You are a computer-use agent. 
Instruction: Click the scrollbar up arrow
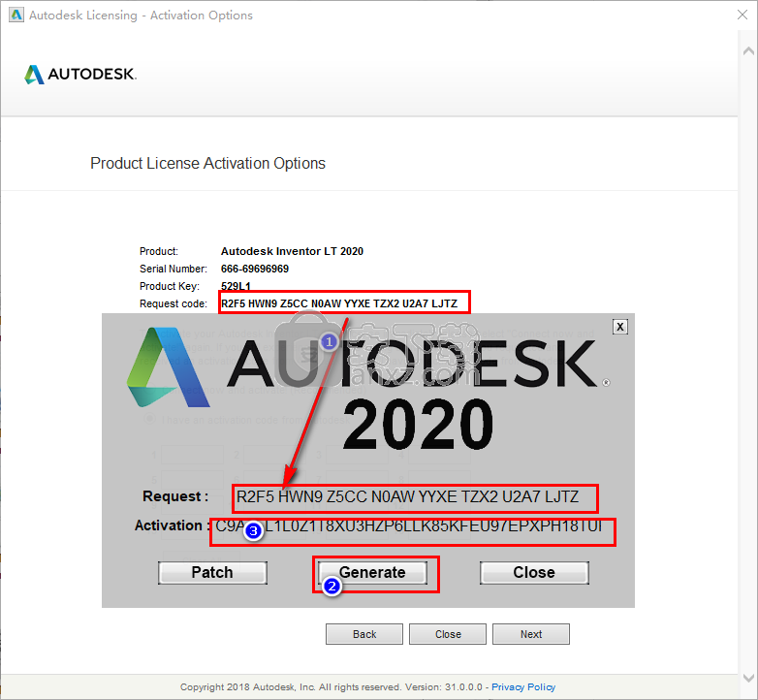[748, 51]
